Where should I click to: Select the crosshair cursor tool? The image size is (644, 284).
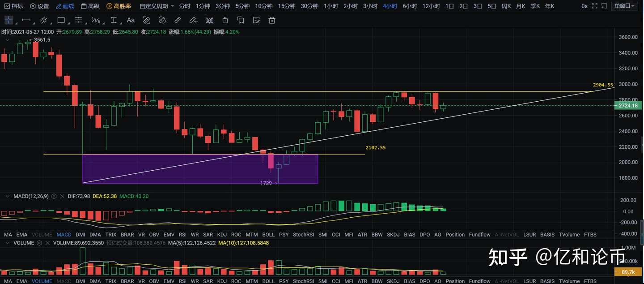[x=8, y=20]
